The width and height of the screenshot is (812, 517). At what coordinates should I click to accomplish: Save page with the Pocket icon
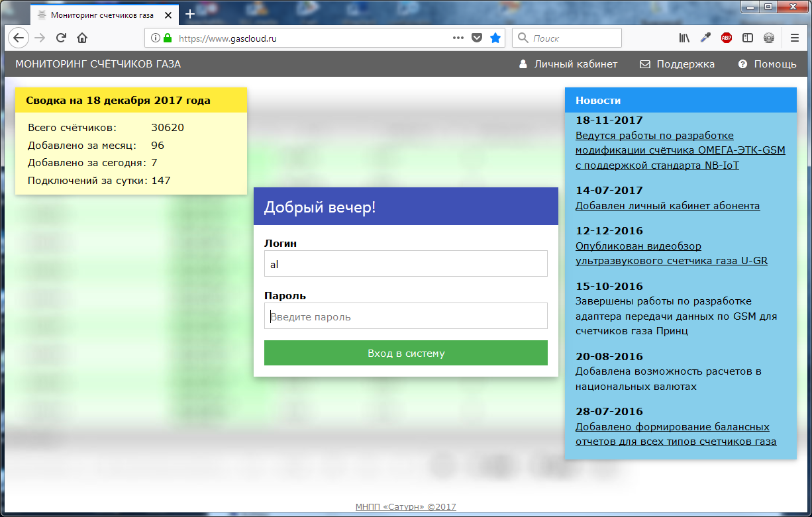point(476,38)
